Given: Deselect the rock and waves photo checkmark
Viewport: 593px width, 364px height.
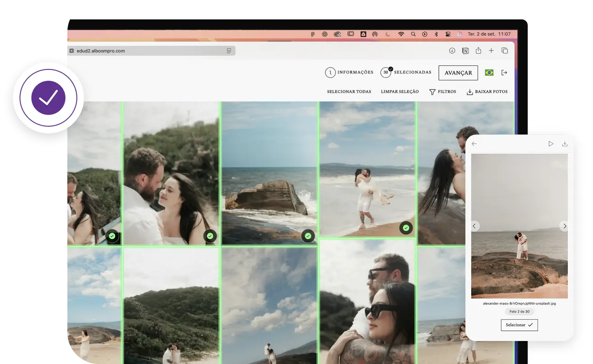Looking at the screenshot, I should coord(308,236).
